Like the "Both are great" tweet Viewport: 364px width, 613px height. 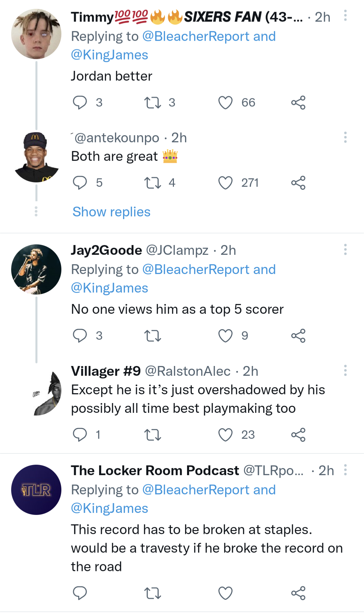(x=225, y=183)
